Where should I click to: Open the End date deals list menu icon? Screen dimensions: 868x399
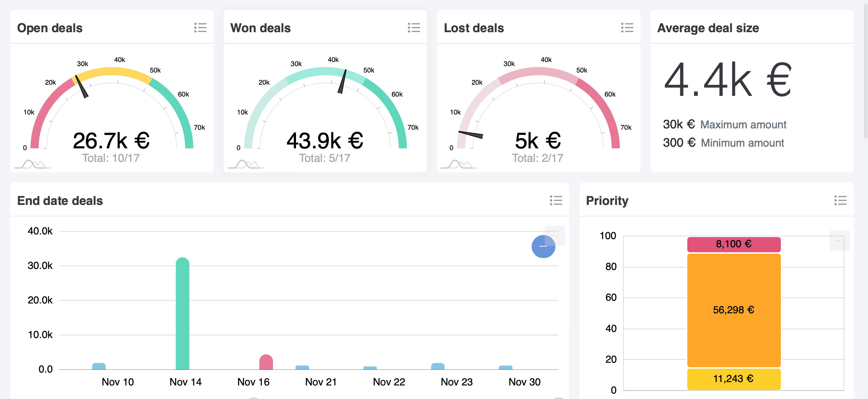coord(556,201)
